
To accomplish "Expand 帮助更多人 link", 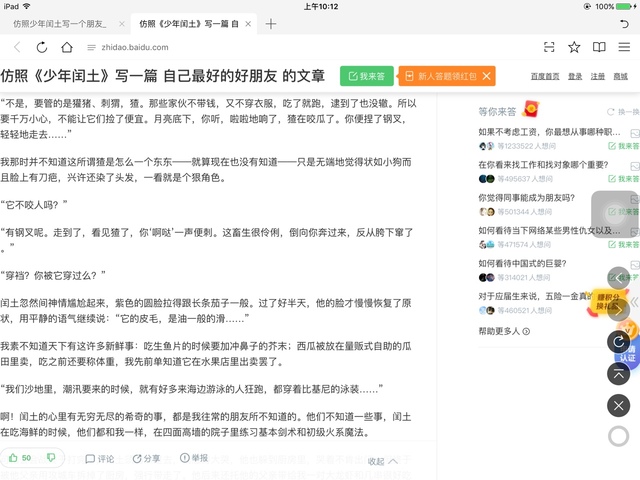I will 504,331.
